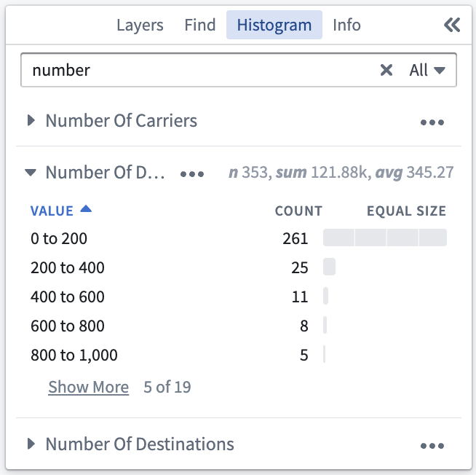The height and width of the screenshot is (475, 476).
Task: Click the EQUAL SIZE column header
Action: click(406, 211)
